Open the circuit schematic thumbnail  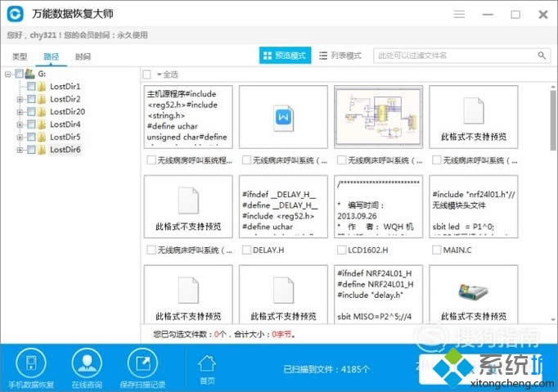coord(378,117)
